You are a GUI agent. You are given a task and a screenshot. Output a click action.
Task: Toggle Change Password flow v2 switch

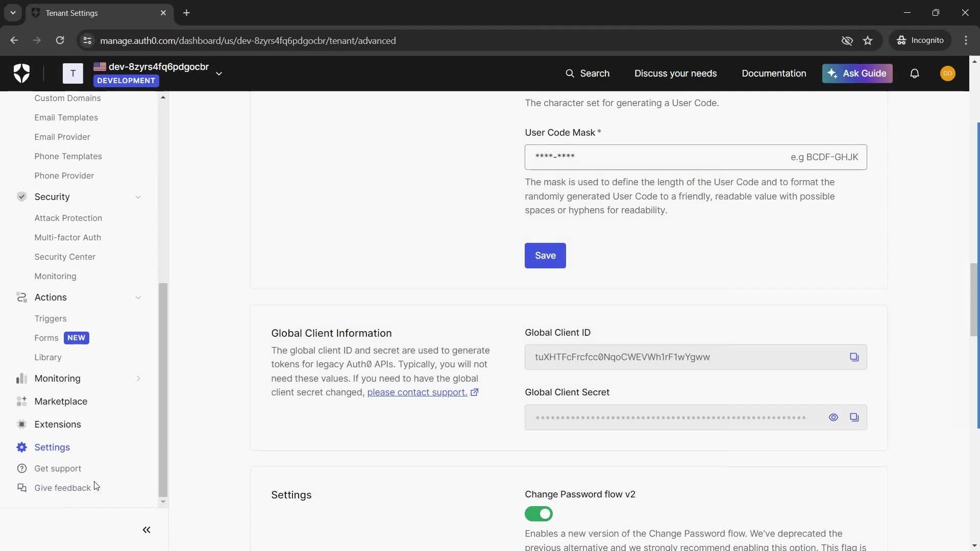point(538,514)
